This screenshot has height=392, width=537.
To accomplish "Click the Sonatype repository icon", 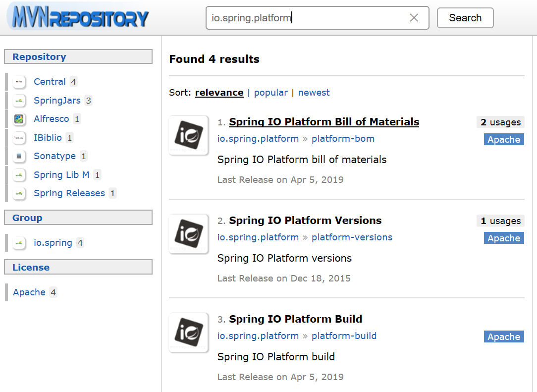I will [19, 156].
